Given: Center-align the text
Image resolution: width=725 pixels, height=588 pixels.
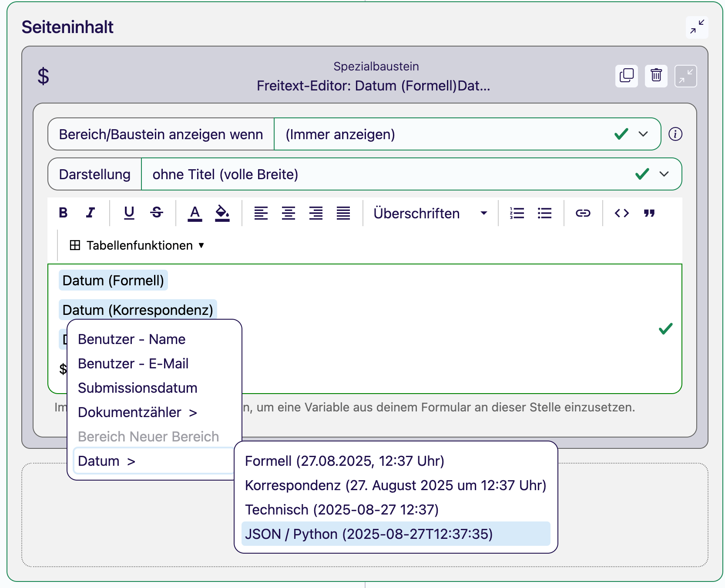Looking at the screenshot, I should pyautogui.click(x=289, y=213).
